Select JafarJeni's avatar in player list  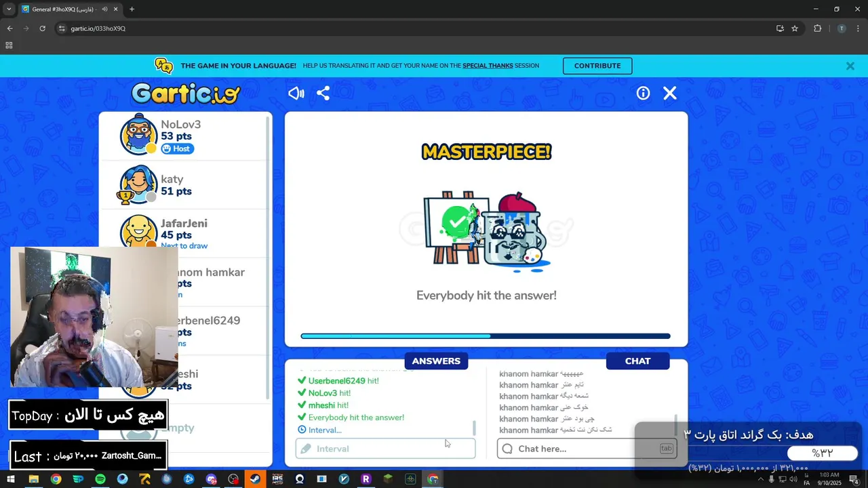[x=138, y=231]
